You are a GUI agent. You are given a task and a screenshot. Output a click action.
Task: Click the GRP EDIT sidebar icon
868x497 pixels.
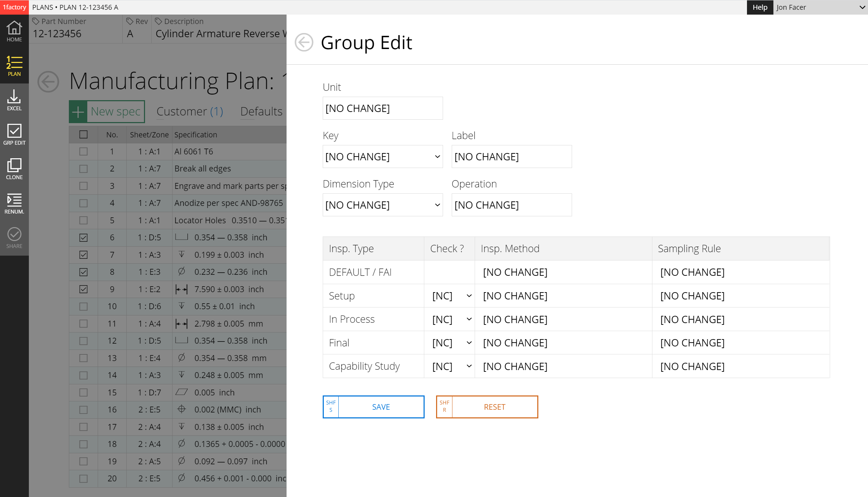pos(14,135)
